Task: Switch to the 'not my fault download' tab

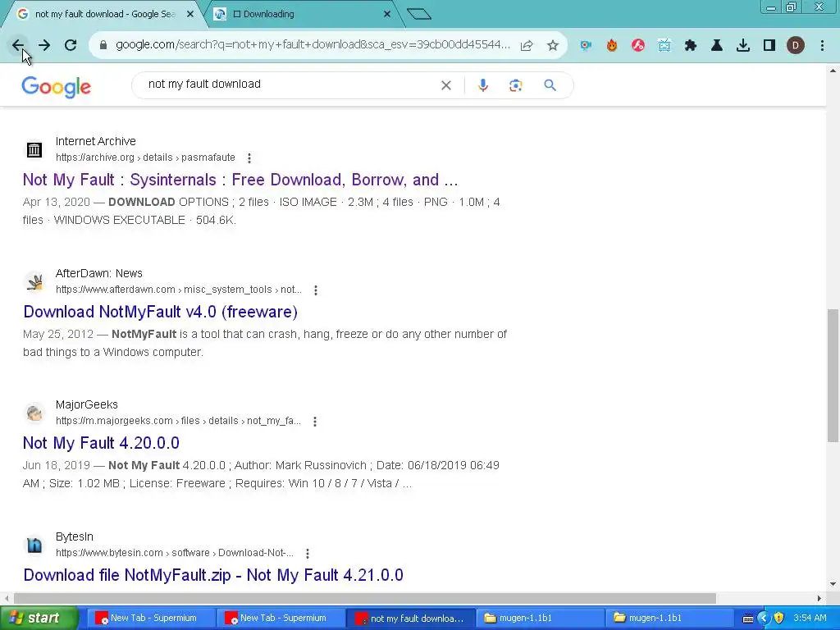Action: tap(105, 14)
